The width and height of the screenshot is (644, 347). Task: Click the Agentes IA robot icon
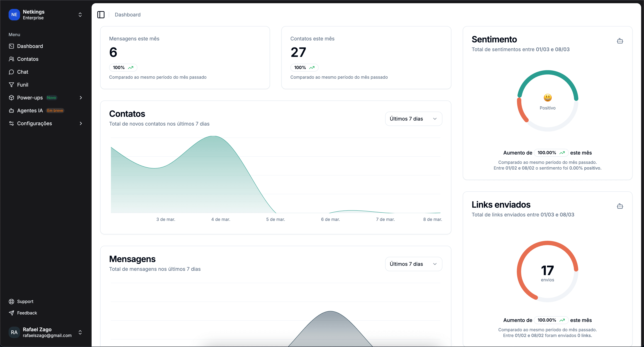coord(11,111)
